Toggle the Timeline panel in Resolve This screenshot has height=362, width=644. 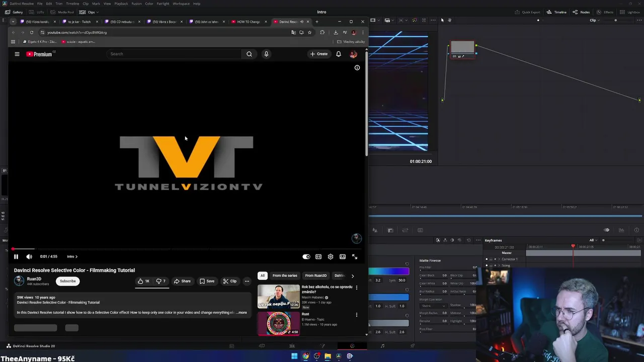click(556, 12)
